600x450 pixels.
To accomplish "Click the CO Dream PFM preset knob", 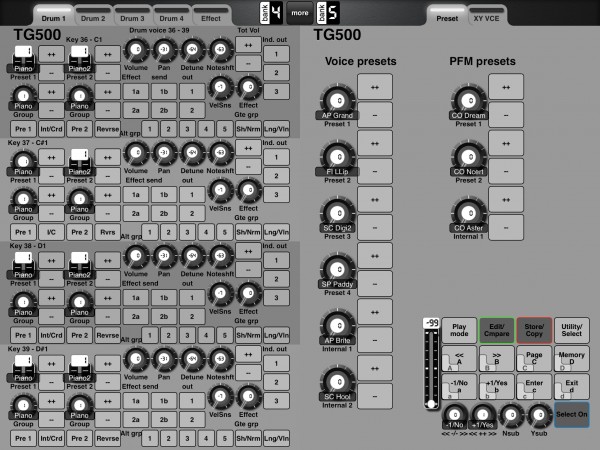I will click(x=469, y=101).
